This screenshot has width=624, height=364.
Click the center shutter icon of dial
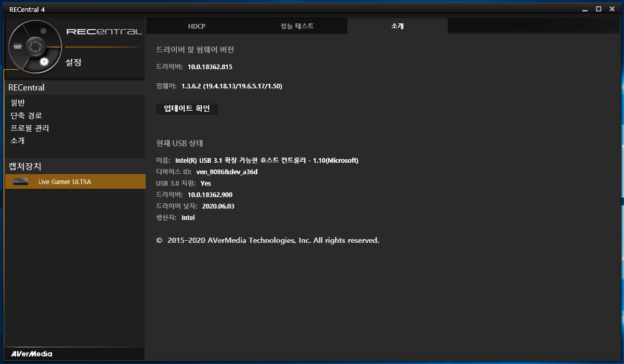point(35,46)
